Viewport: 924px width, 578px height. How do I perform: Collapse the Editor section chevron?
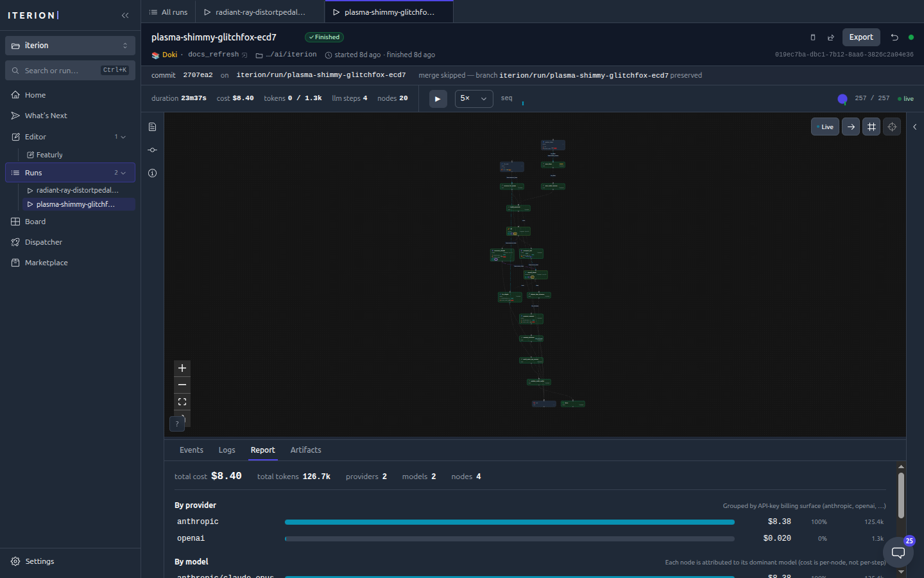123,137
